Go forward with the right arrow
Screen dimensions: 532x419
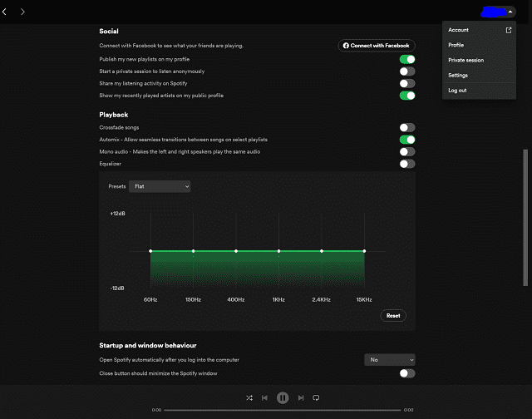click(22, 12)
